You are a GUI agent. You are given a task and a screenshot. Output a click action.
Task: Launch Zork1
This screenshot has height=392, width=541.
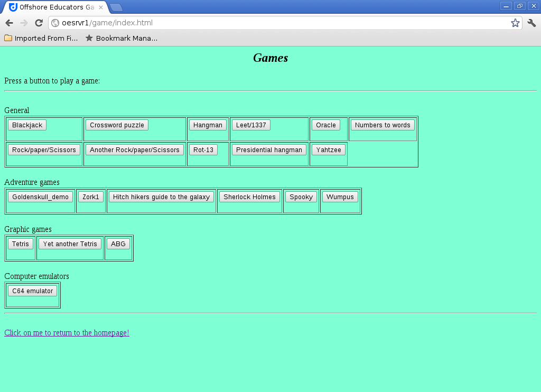90,197
